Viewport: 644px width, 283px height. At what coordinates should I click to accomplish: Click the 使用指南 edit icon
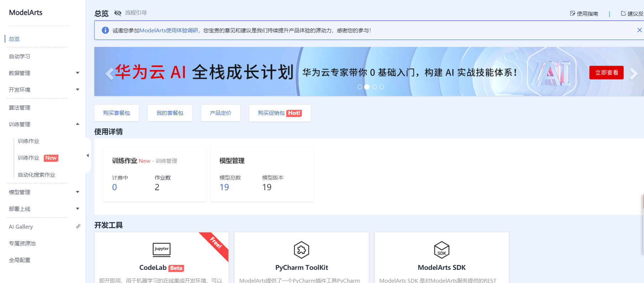572,14
